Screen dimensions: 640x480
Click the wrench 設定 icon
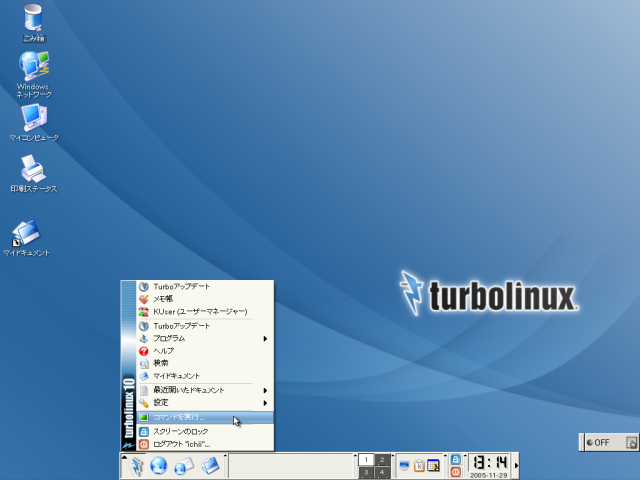tap(144, 403)
